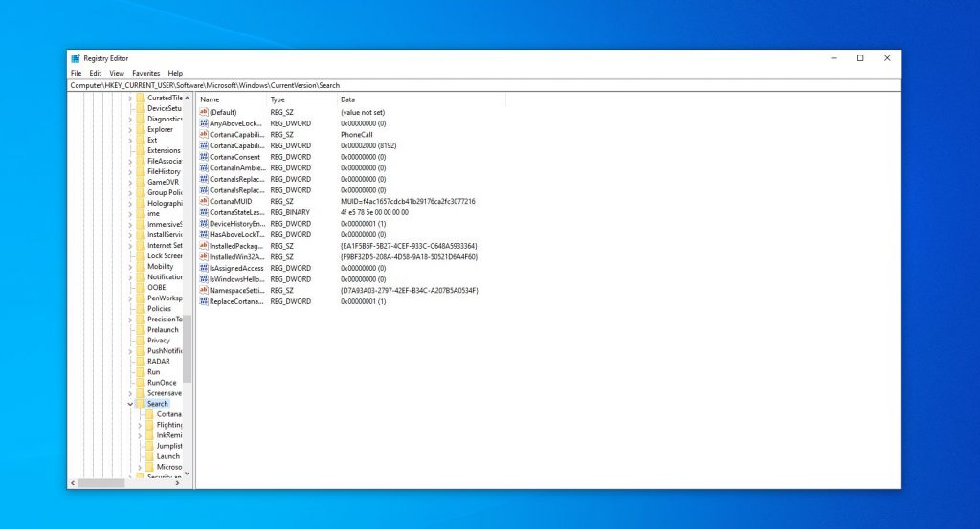Open the Edit menu

[x=95, y=73]
